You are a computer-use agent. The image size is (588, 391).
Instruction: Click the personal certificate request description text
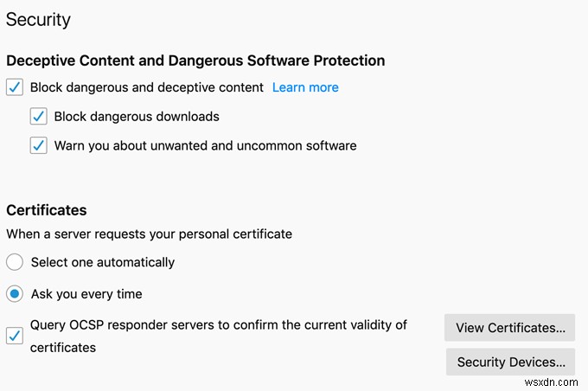click(149, 234)
